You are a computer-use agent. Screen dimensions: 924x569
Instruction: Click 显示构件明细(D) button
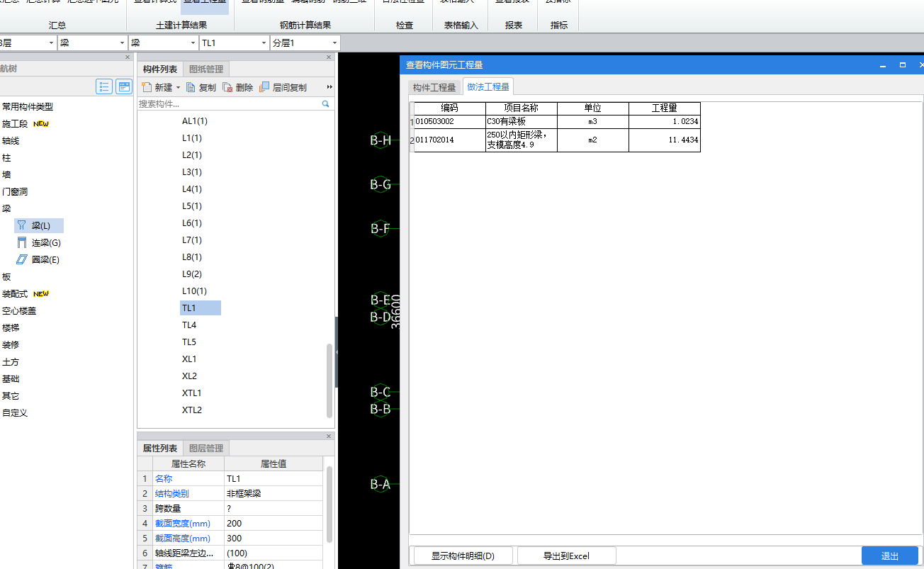tap(463, 556)
